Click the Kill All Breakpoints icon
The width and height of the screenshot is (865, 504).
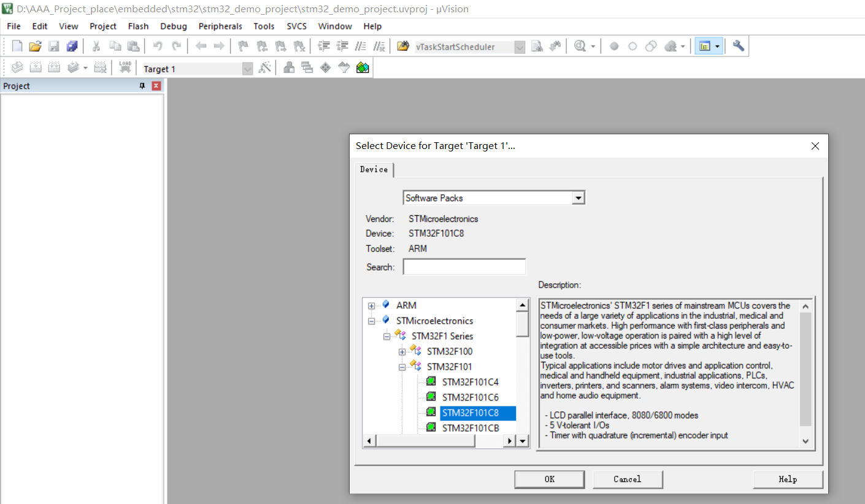[671, 47]
